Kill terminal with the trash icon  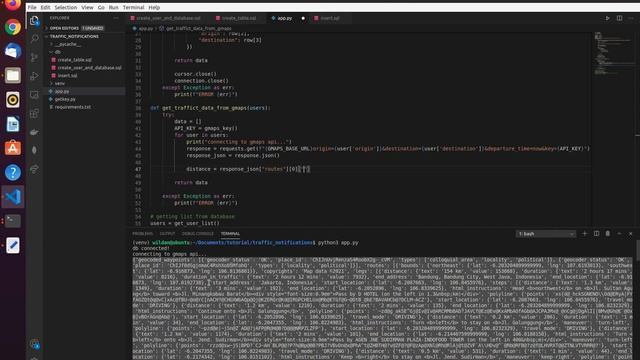(608, 233)
